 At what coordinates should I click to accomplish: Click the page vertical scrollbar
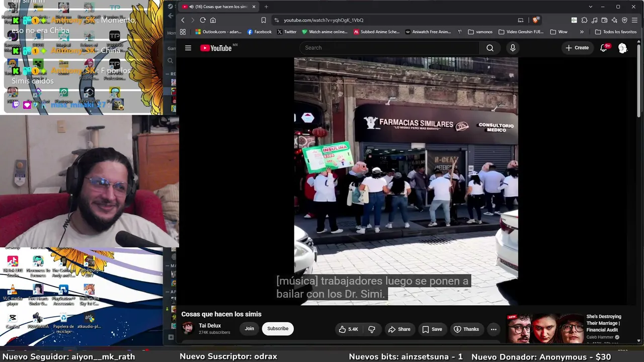pyautogui.click(x=640, y=80)
